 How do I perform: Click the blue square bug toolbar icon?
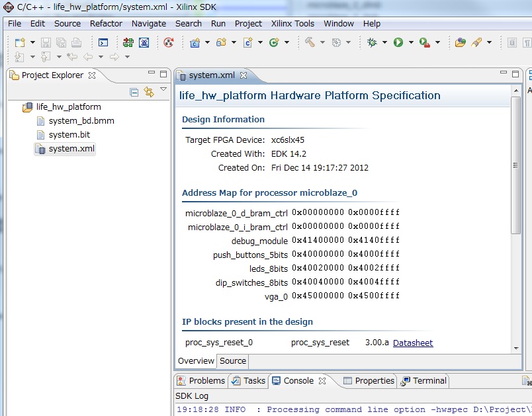(144, 42)
